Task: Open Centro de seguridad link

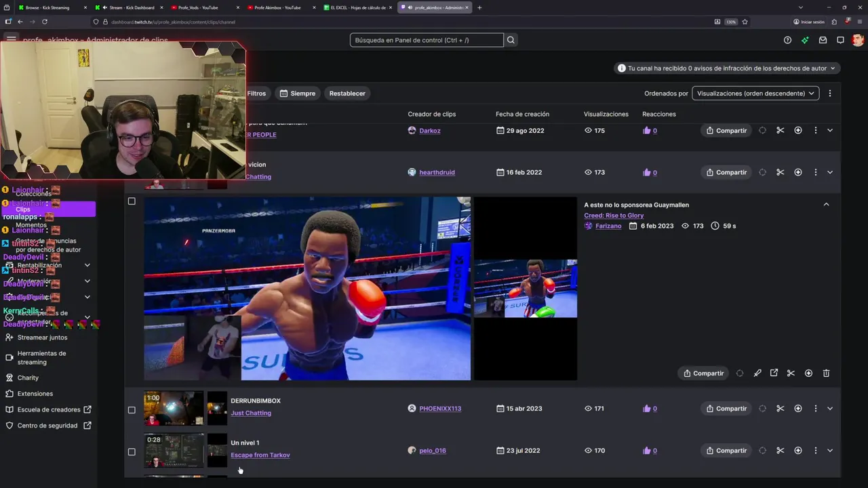Action: (x=48, y=426)
